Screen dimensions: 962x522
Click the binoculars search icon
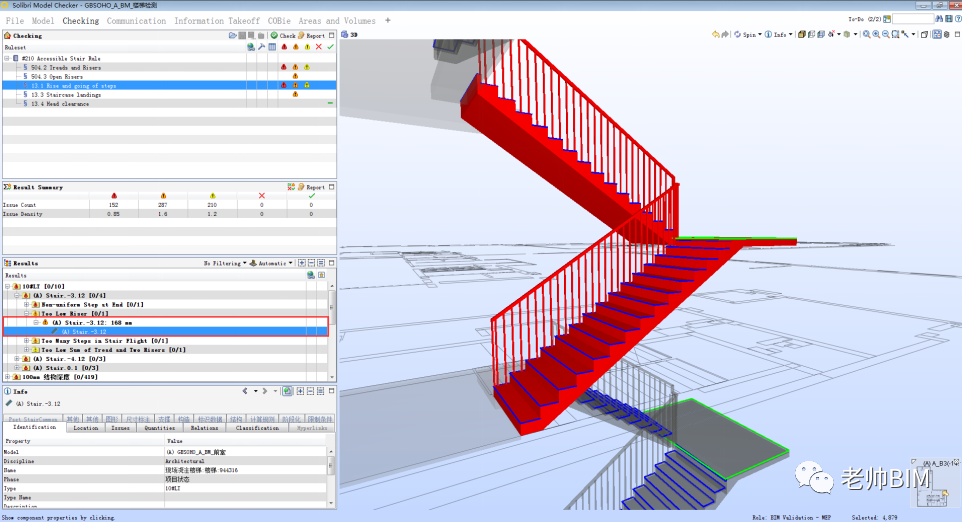pyautogui.click(x=939, y=19)
